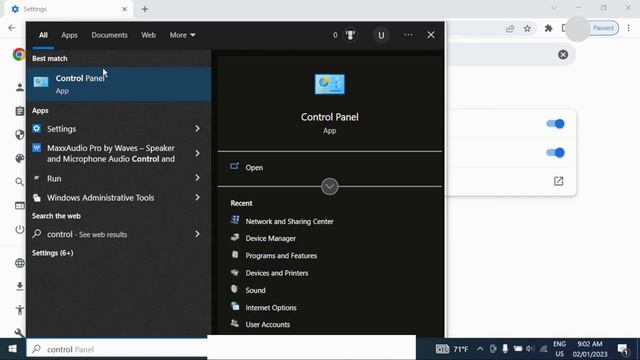Switch to the Web search tab
Viewport: 640px width, 360px height.
(x=149, y=35)
